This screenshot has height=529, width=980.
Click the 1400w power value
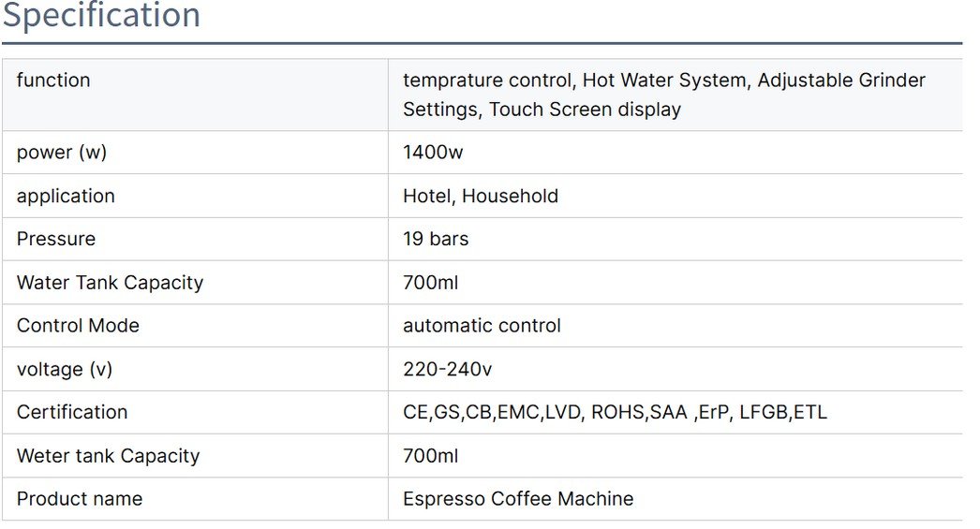(x=433, y=153)
